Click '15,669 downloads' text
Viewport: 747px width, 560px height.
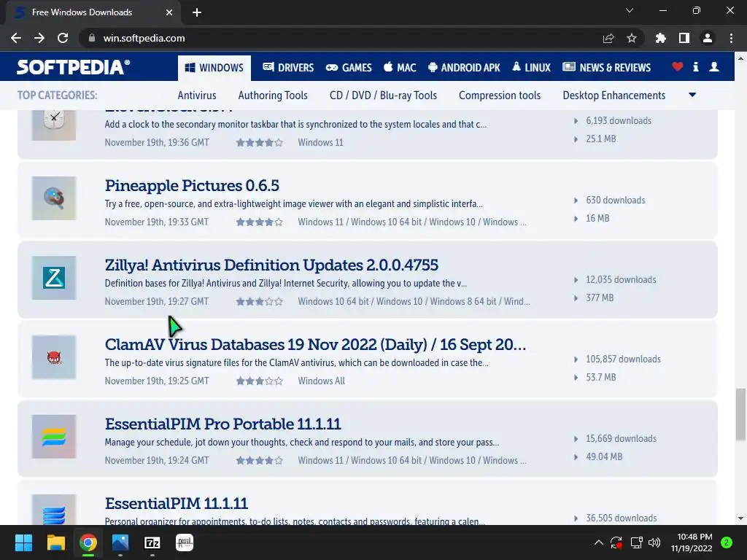point(621,438)
